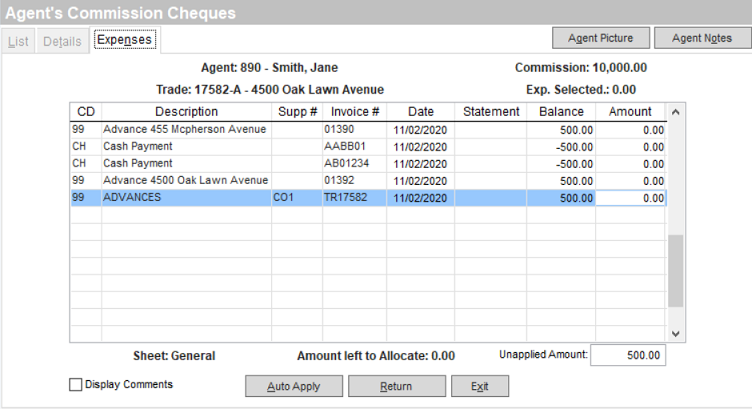This screenshot has width=752, height=409.
Task: Select the Expenses tab
Action: point(125,40)
